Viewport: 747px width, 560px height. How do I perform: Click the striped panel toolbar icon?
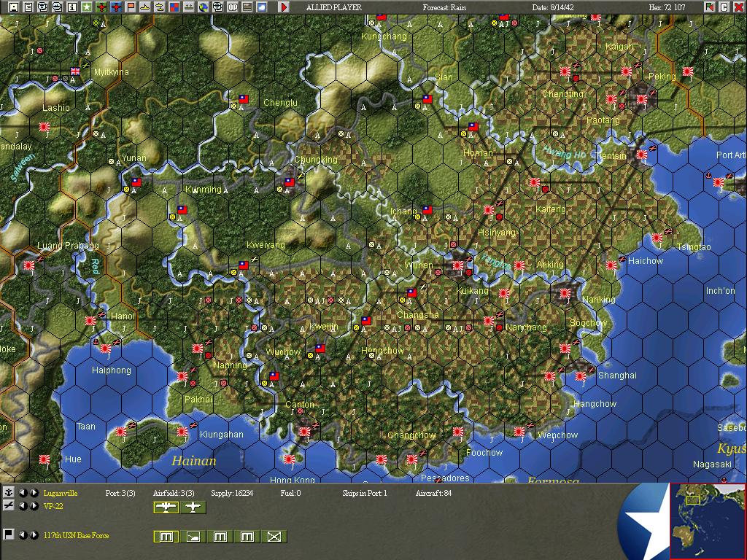pyautogui.click(x=247, y=7)
